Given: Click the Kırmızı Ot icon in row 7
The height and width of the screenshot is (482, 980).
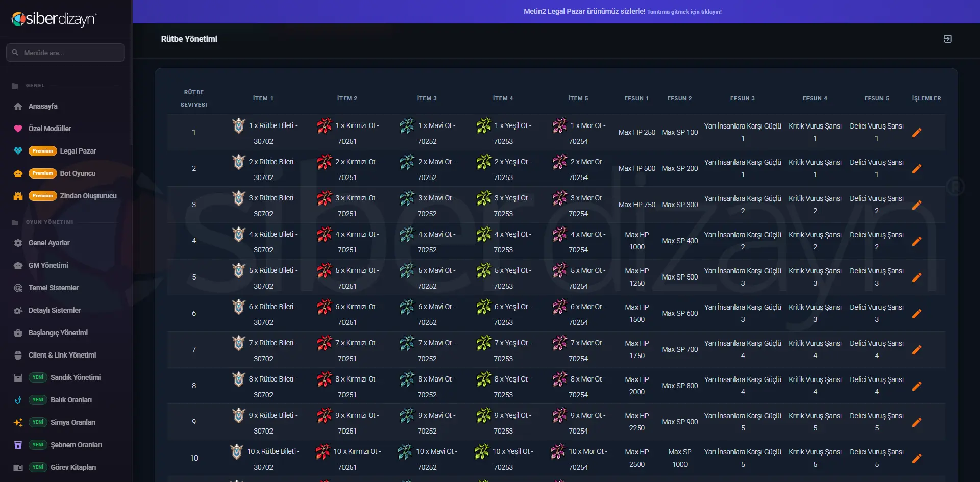Looking at the screenshot, I should point(324,343).
